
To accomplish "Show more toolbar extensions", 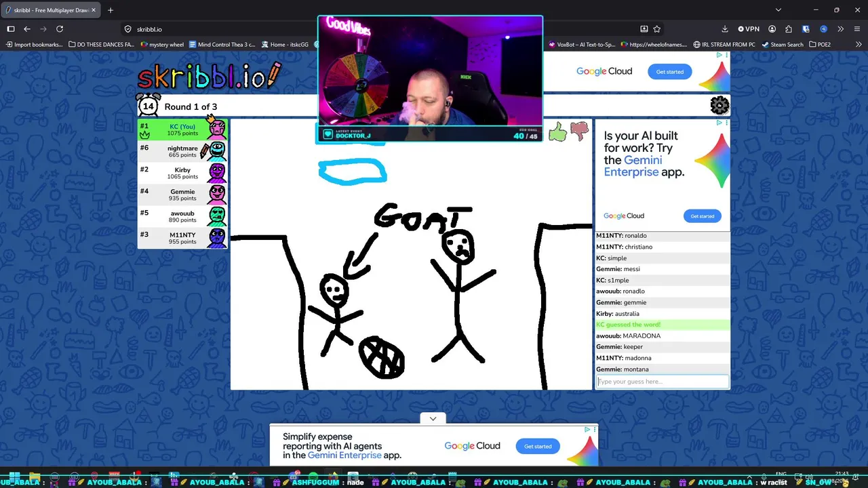I will pos(840,29).
